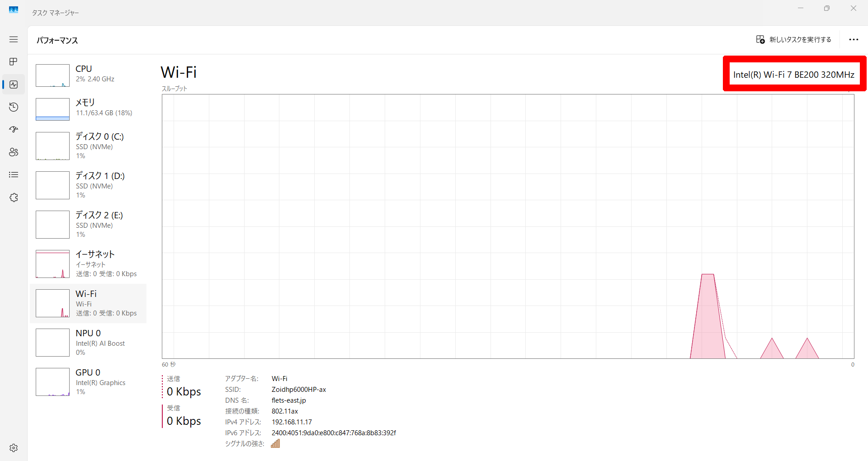Open the Users page icon
This screenshot has width=868, height=461.
point(14,152)
